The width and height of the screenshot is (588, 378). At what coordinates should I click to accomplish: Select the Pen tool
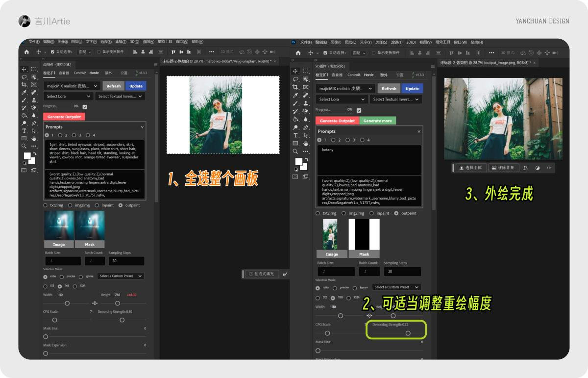click(33, 123)
